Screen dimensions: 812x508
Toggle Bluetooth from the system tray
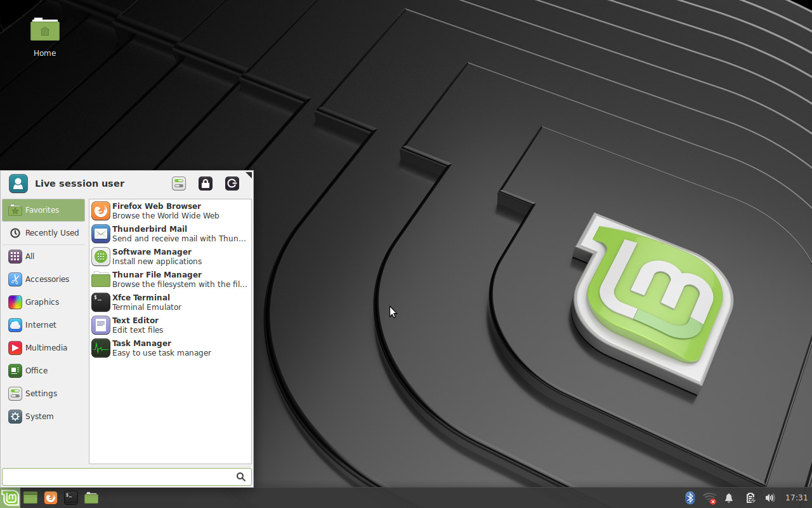point(690,498)
